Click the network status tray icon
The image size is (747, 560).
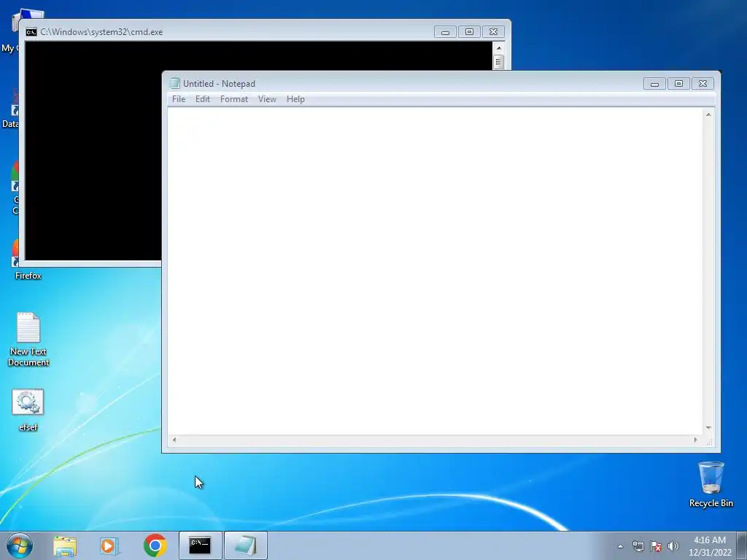(x=638, y=546)
